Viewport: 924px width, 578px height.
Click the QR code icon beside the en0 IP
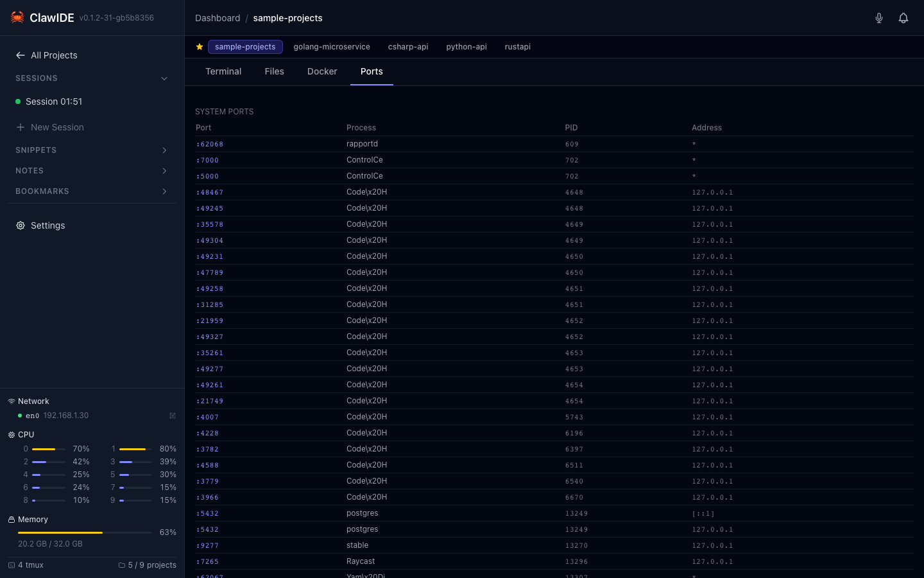pyautogui.click(x=172, y=416)
